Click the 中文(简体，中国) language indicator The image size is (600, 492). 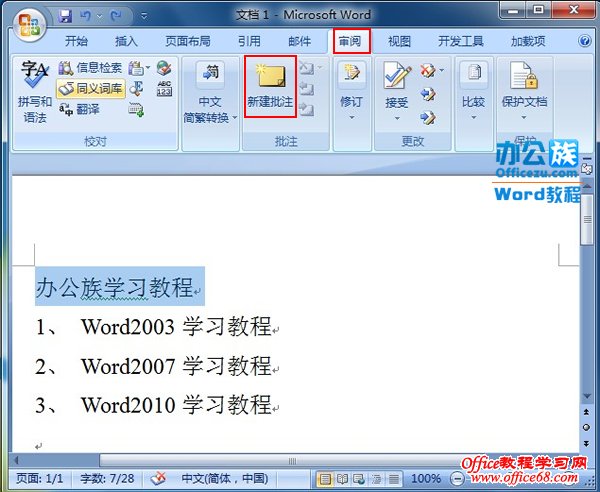tap(225, 478)
